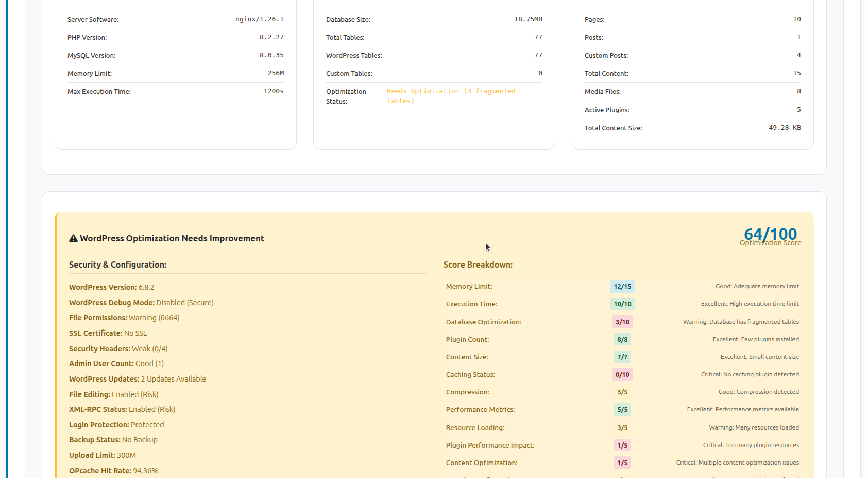Click the 64/100 optimization score
This screenshot has height=478, width=868.
tap(770, 234)
